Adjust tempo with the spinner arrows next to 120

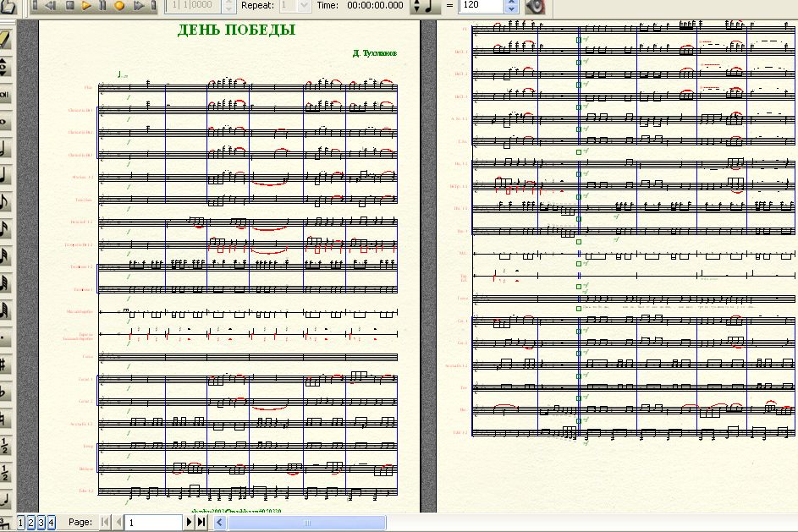tap(511, 6)
